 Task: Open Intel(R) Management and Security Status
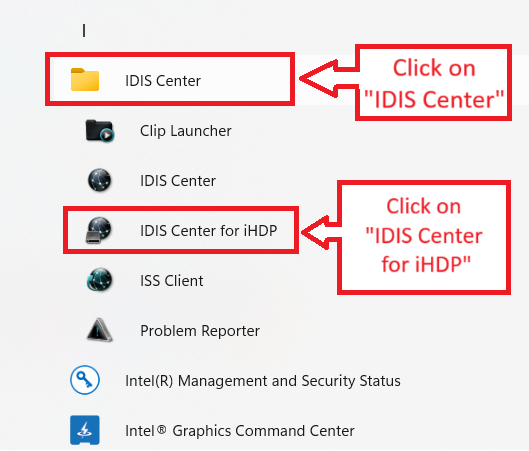point(263,380)
